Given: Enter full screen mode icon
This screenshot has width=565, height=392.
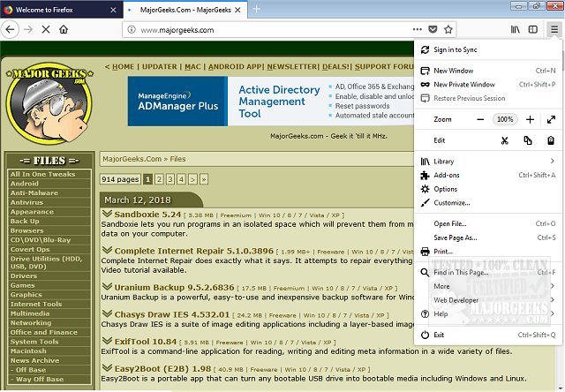Looking at the screenshot, I should coord(551,119).
